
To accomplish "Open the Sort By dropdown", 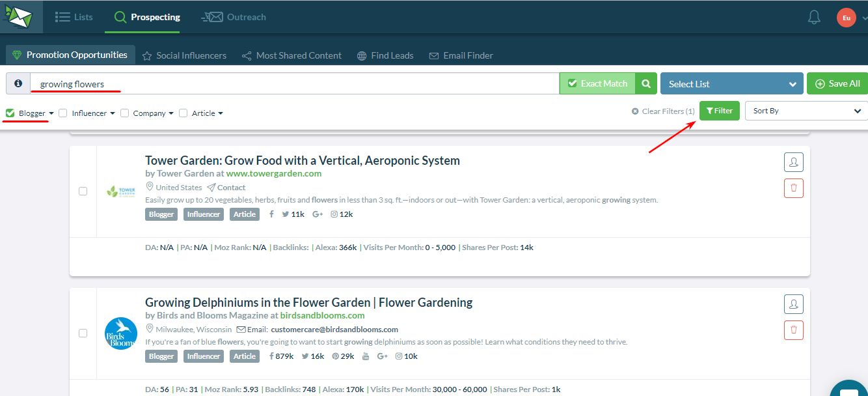I will pos(806,111).
